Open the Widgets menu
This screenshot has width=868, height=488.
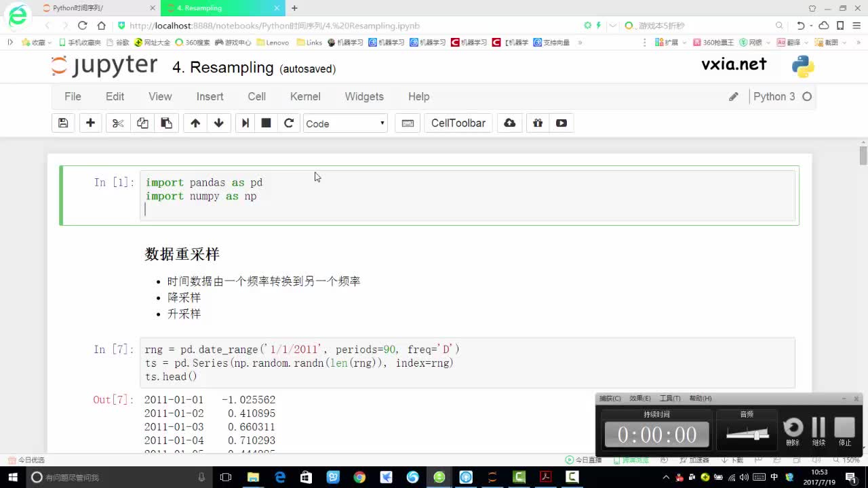click(364, 97)
